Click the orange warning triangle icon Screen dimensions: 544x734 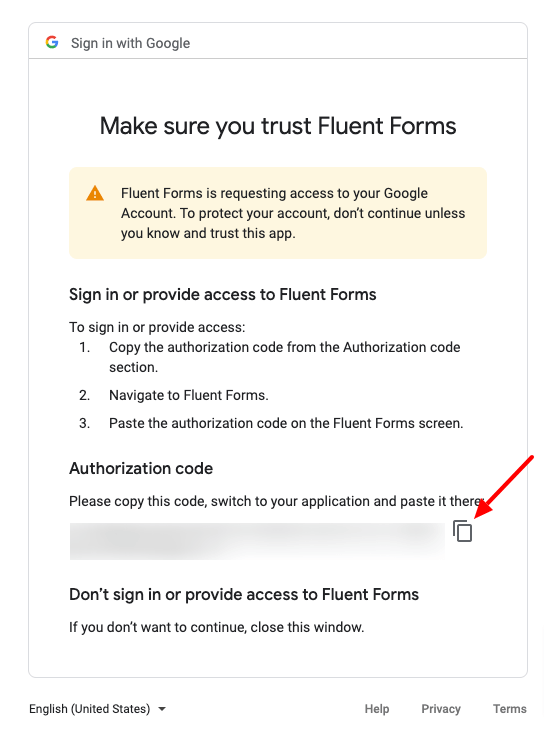[95, 193]
